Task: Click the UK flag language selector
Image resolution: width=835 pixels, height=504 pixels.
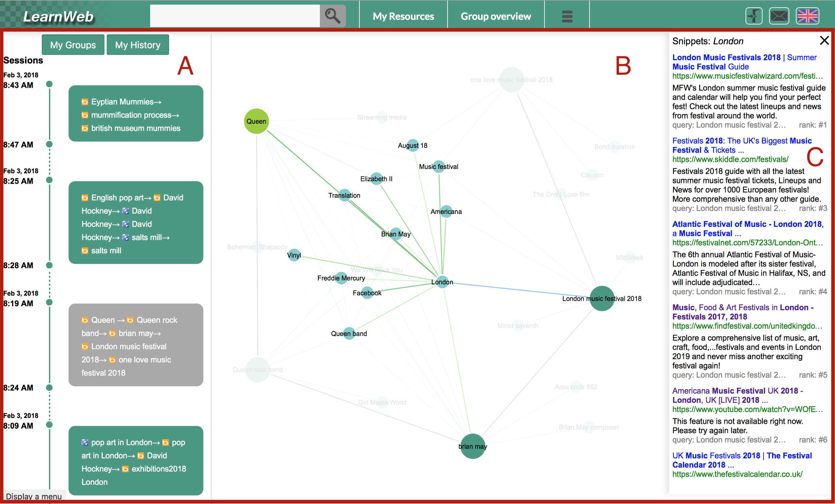Action: tap(807, 16)
